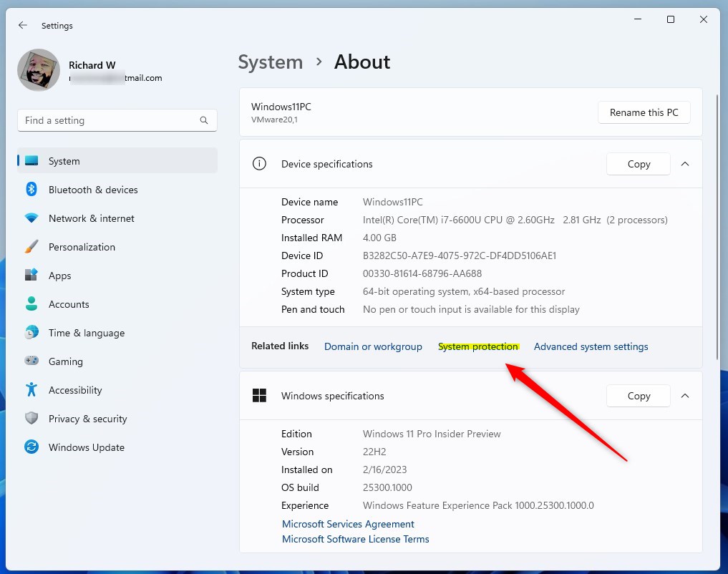Image resolution: width=728 pixels, height=574 pixels.
Task: Open Windows Update
Action: 86,447
